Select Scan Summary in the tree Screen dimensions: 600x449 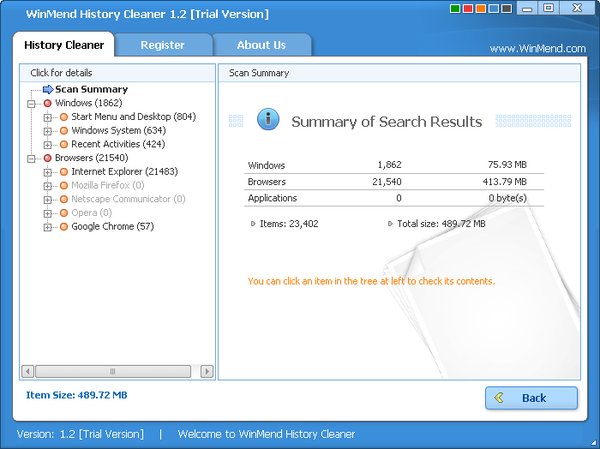91,90
